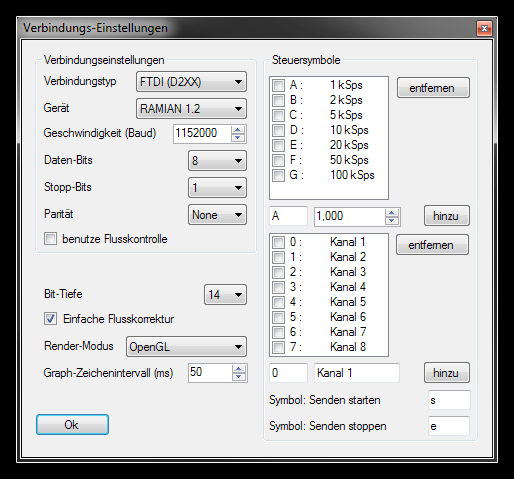This screenshot has height=479, width=514.
Task: Check the G : 100 kSps entry
Action: (x=278, y=175)
